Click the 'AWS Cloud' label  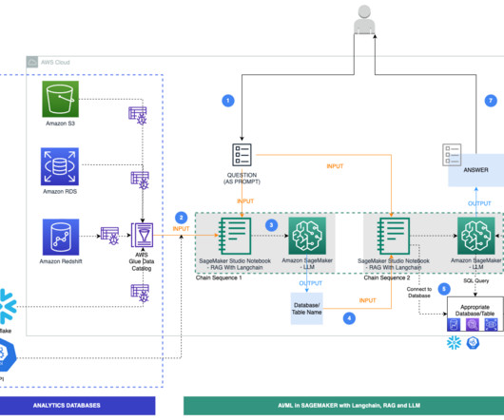click(x=55, y=63)
